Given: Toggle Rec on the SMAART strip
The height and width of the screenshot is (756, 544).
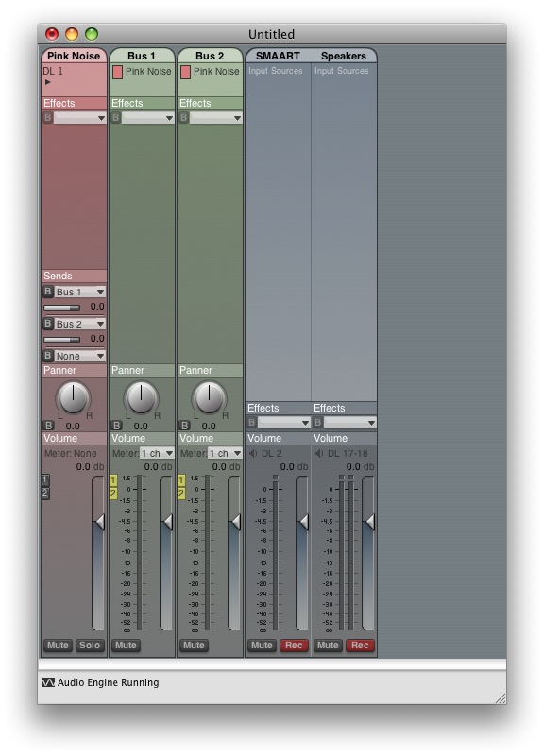Looking at the screenshot, I should point(294,646).
